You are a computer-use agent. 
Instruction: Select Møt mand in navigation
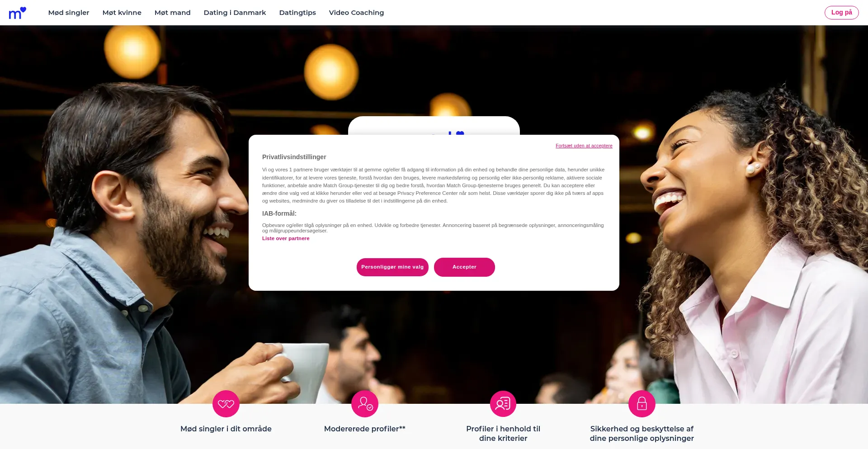pos(173,13)
